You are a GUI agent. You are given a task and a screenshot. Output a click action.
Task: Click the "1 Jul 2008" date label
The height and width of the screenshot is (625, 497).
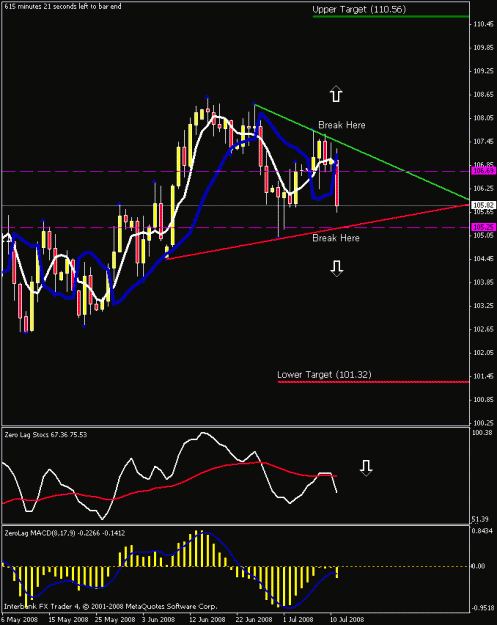pyautogui.click(x=298, y=619)
